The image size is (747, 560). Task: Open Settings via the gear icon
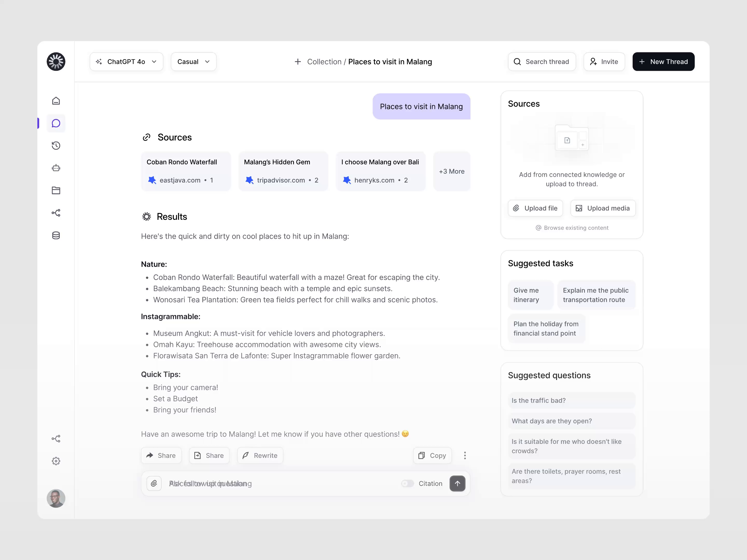tap(56, 461)
